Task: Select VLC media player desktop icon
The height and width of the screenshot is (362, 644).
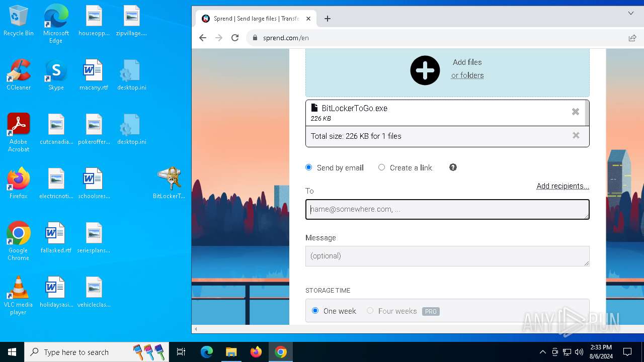Action: pos(19,296)
